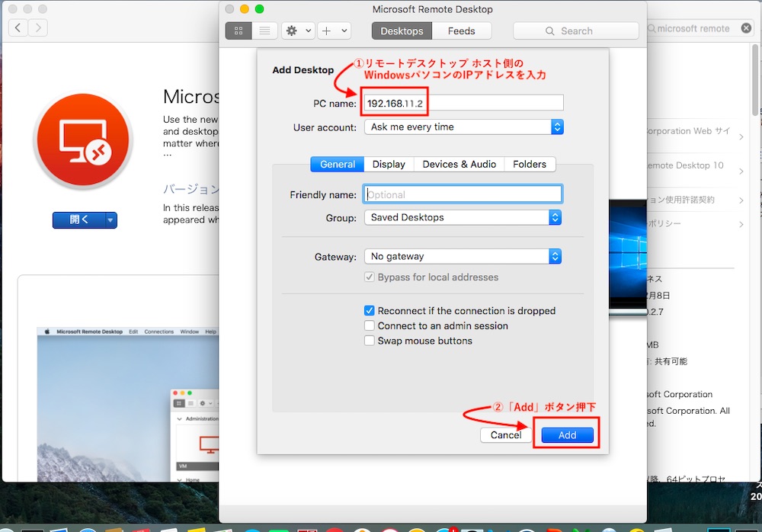
Task: Click the Add button
Action: 567,434
